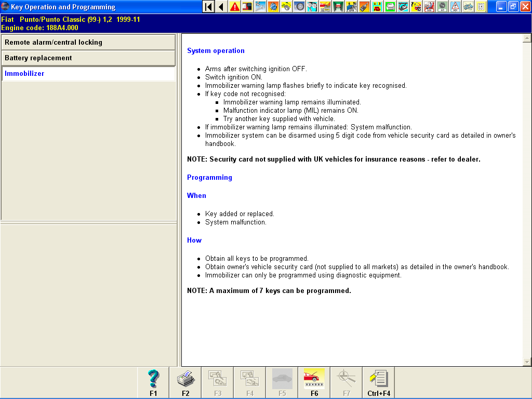Click 'Switch ignition ON.' bullet
This screenshot has width=532, height=399.
pyautogui.click(x=233, y=77)
